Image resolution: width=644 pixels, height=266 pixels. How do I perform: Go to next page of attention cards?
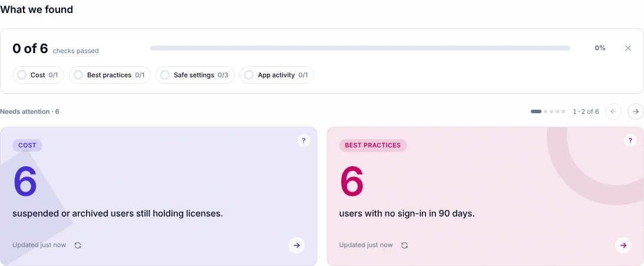pos(635,111)
